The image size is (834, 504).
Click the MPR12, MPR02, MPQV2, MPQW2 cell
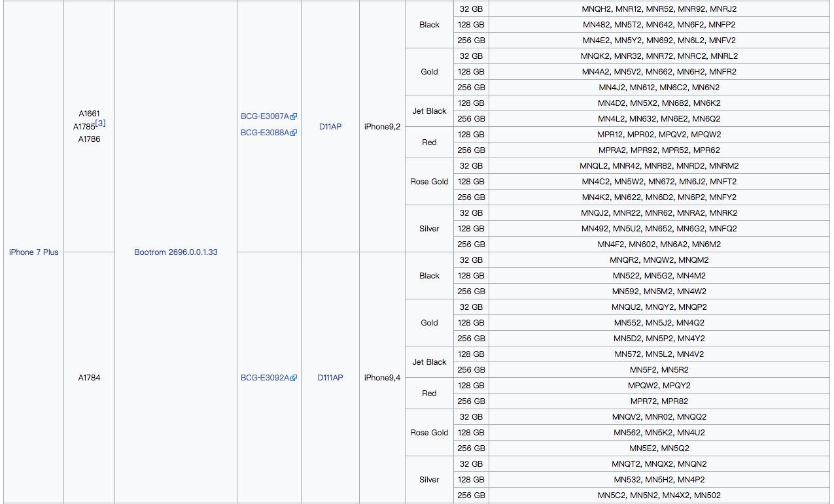(x=659, y=135)
